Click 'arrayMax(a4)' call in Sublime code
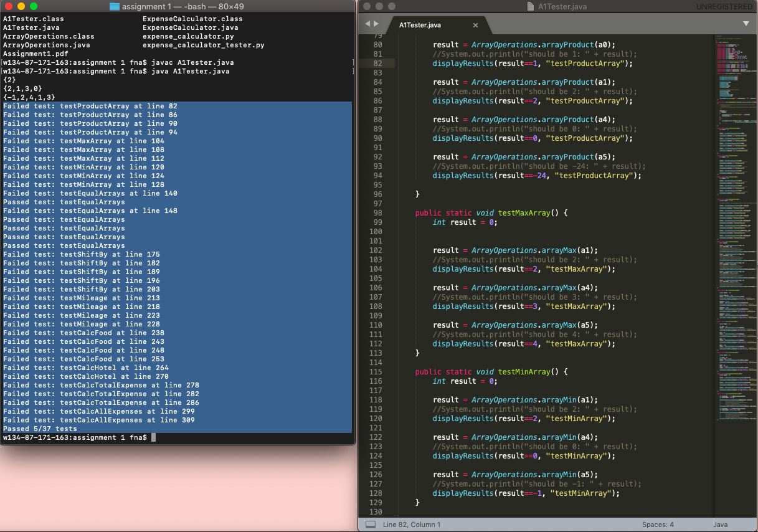Screen dimensions: 758x532 pos(569,288)
